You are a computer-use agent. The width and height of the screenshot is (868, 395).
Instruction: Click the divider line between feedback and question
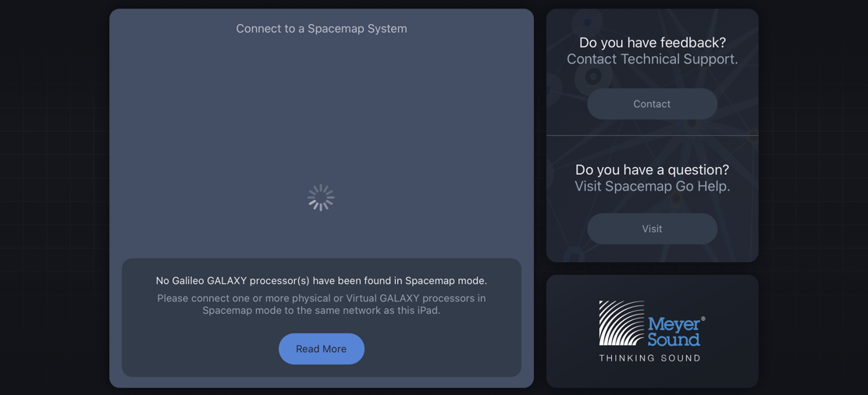(652, 135)
